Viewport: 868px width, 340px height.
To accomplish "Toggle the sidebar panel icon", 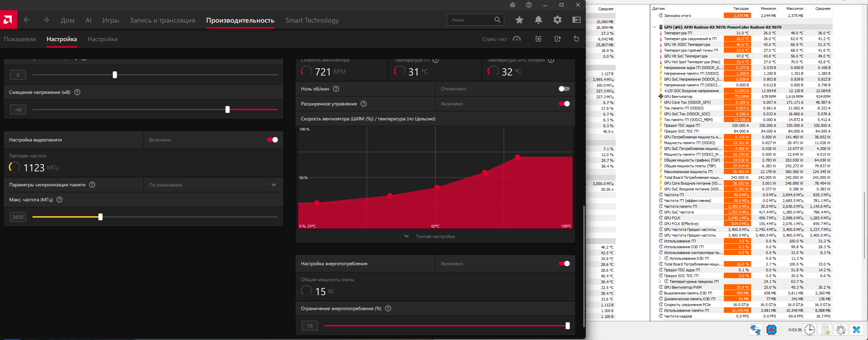I will click(577, 20).
